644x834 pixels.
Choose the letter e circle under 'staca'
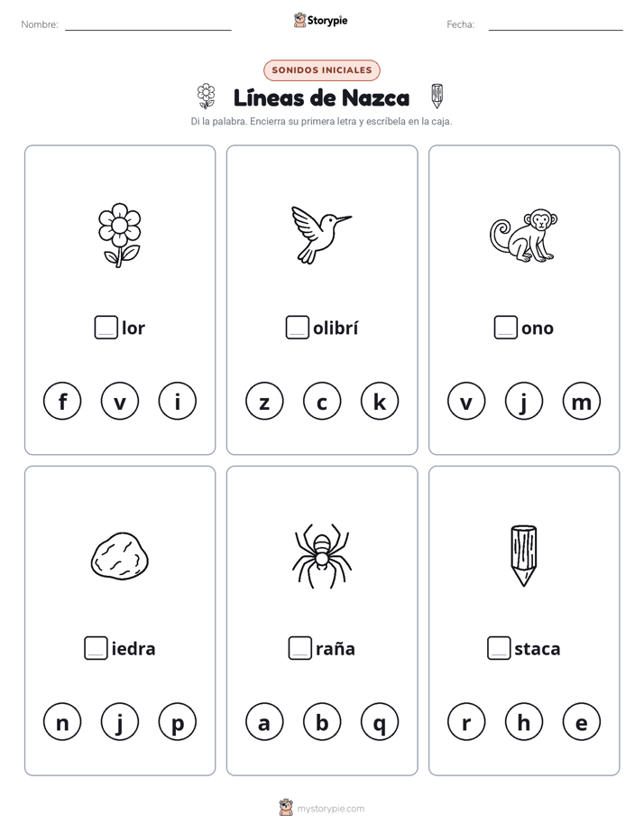pos(581,722)
